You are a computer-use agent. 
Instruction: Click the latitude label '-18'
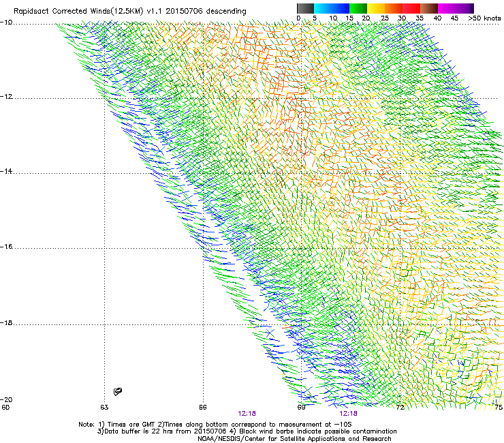pos(6,322)
